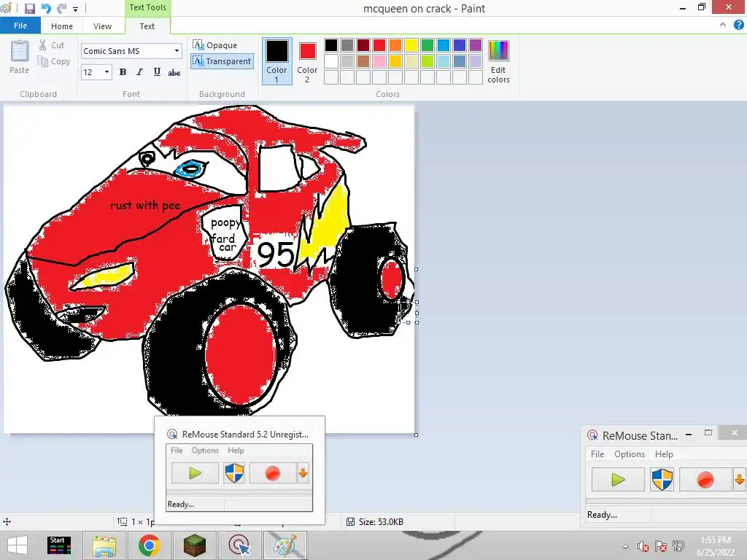Click Play button in right ReMouse window

pyautogui.click(x=618, y=480)
